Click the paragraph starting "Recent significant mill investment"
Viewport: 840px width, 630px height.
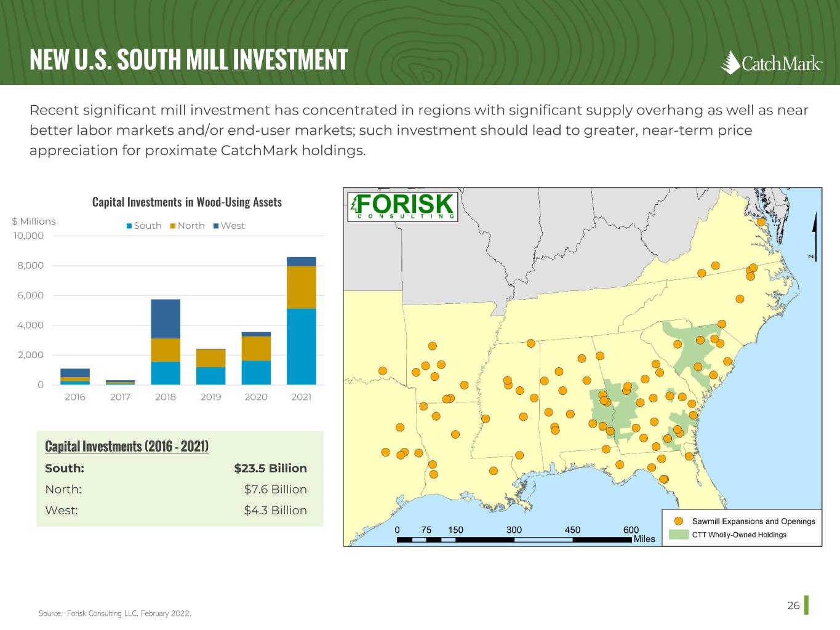(419, 130)
